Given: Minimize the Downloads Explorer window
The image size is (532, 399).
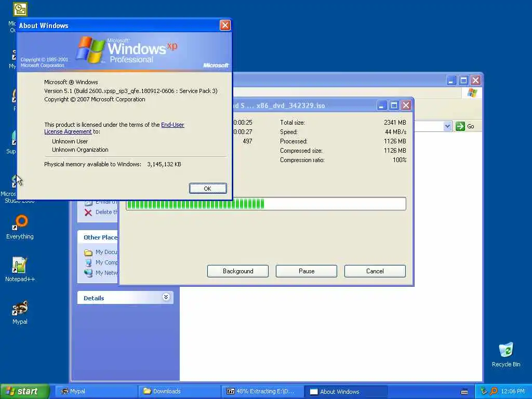Looking at the screenshot, I should [x=451, y=81].
